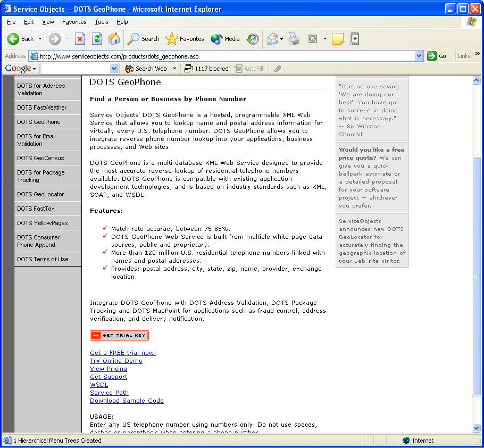Image resolution: width=484 pixels, height=448 pixels.
Task: Click the Forward arrow button
Action: (55, 39)
